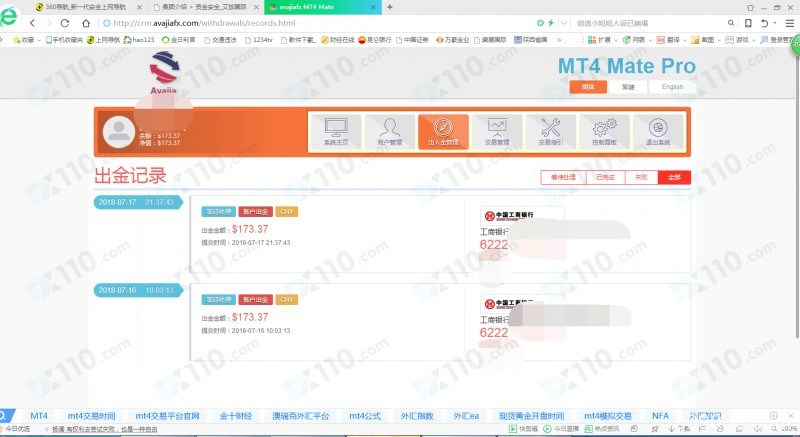The image size is (800, 437).
Task: Switch to the 集团介绍 资金安全 tab
Action: point(204,7)
